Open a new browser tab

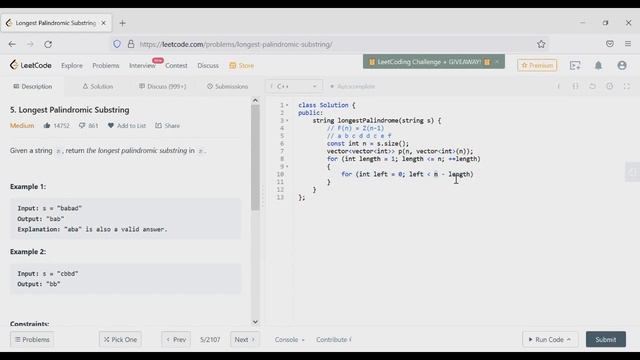pyautogui.click(x=122, y=23)
